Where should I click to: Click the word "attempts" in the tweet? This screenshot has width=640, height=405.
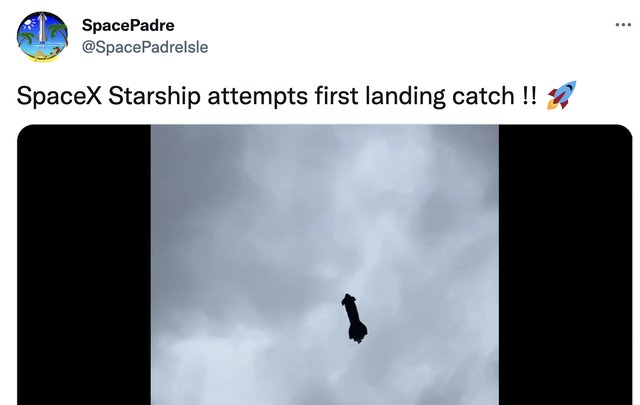[249, 97]
